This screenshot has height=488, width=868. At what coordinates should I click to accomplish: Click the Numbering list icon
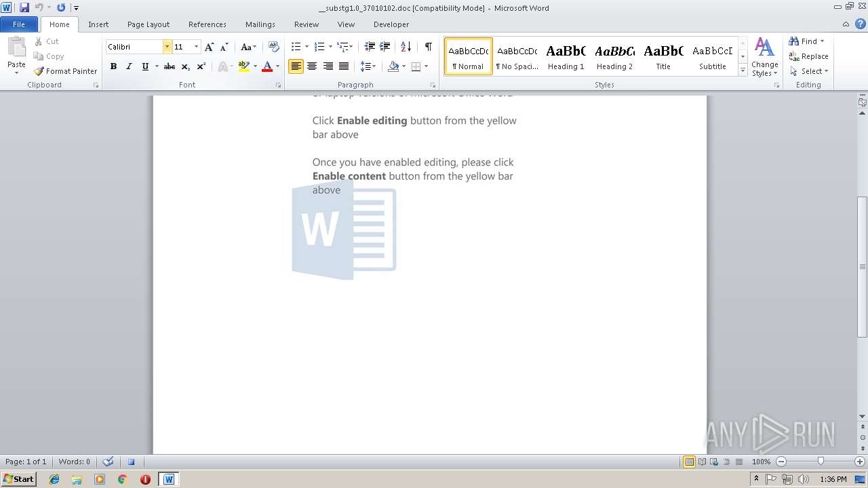[x=319, y=47]
